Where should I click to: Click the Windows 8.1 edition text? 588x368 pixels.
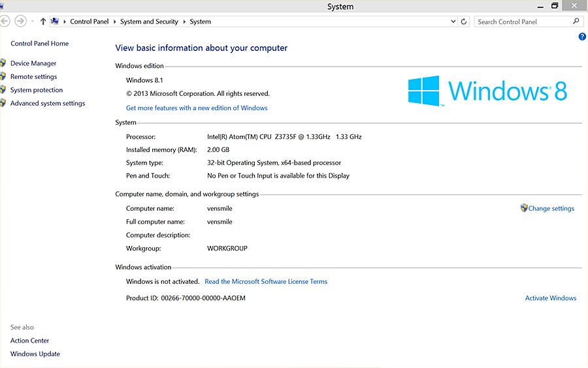(x=144, y=80)
